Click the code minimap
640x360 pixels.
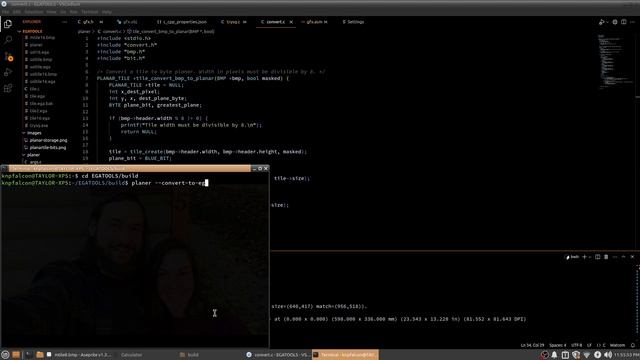point(615,61)
